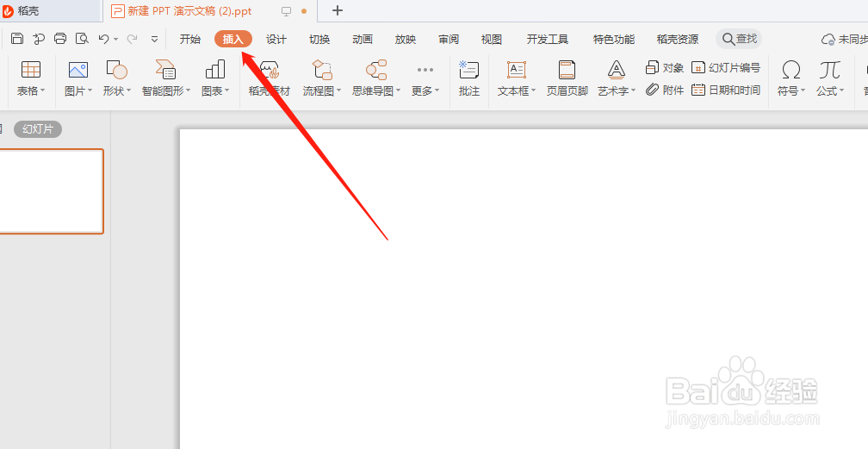Select the 插入 ribbon tab

click(233, 40)
